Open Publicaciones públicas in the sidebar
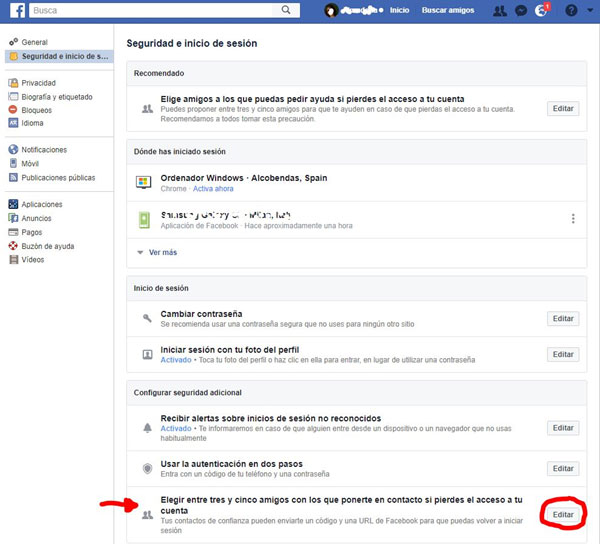Screen dimensions: 600x544 click(x=58, y=178)
